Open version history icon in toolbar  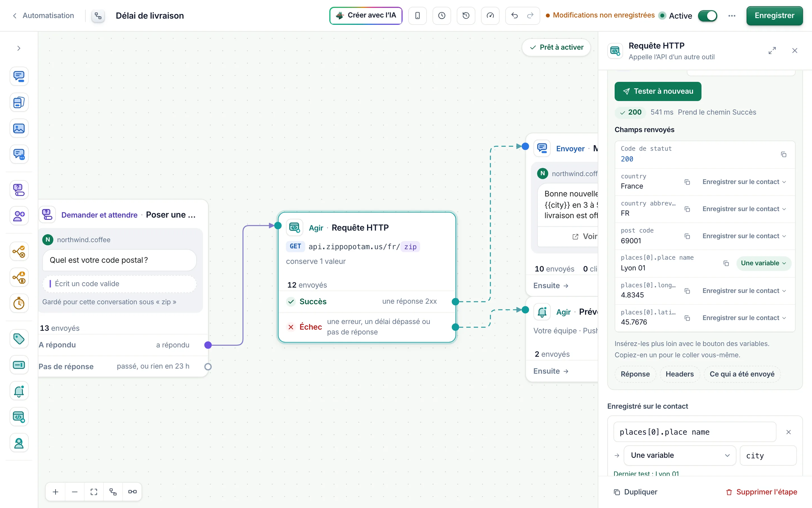click(466, 16)
